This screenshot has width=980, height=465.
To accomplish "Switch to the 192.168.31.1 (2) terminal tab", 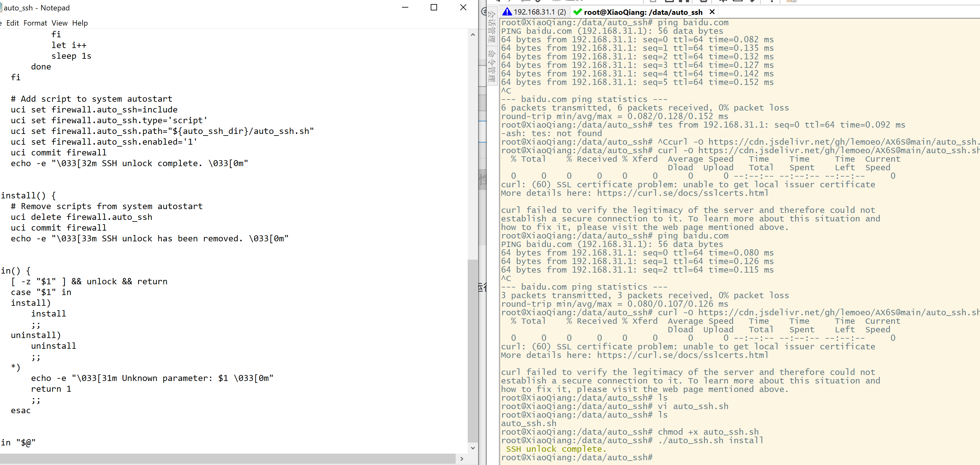I will tap(534, 12).
